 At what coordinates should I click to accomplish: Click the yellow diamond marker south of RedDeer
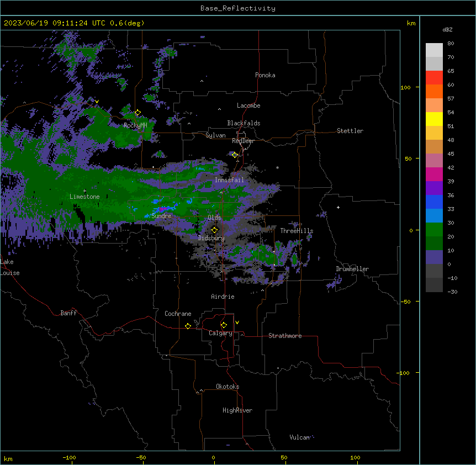click(235, 155)
